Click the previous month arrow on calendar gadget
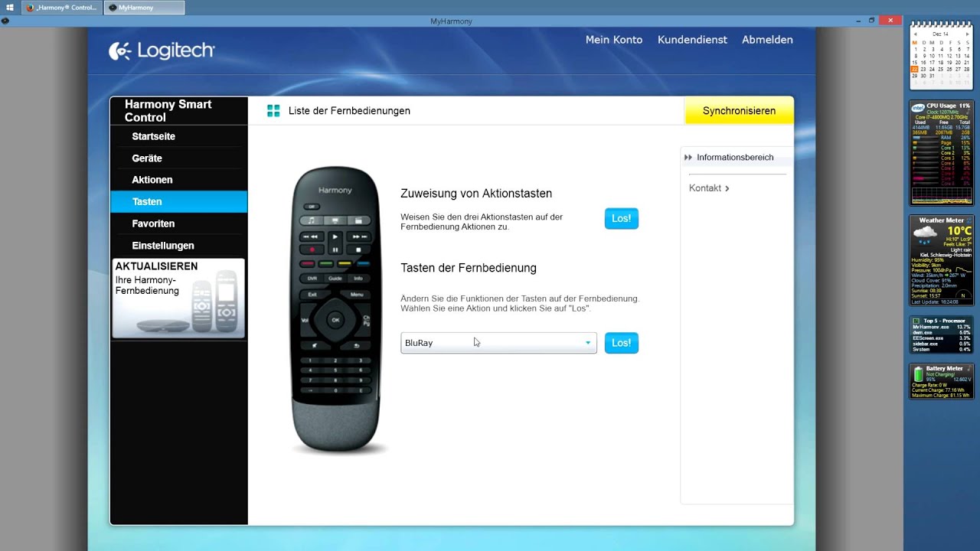Screen dimensions: 980x551 916,34
